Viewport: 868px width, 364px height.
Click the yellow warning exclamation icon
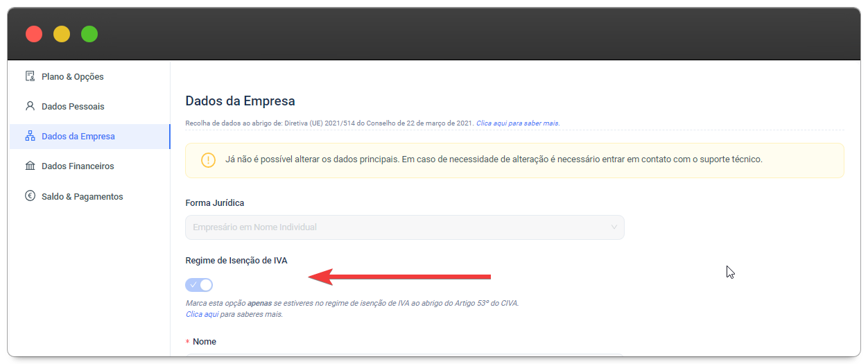click(208, 160)
